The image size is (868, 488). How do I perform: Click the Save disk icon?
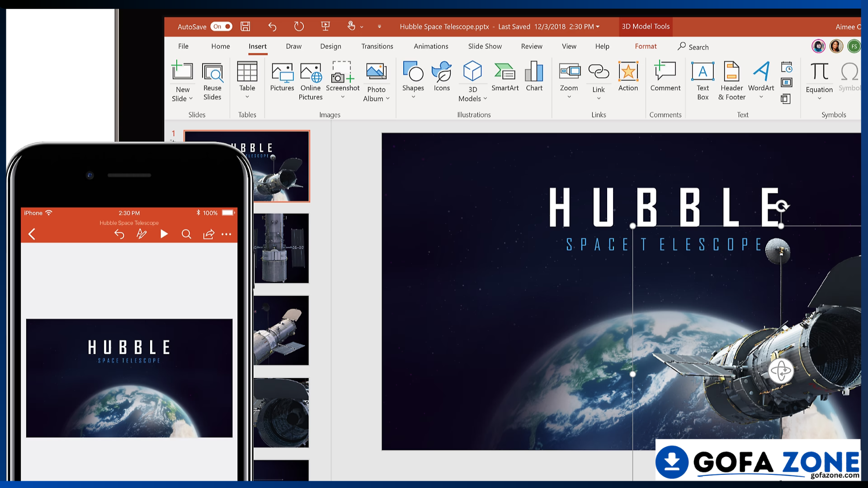click(x=245, y=27)
